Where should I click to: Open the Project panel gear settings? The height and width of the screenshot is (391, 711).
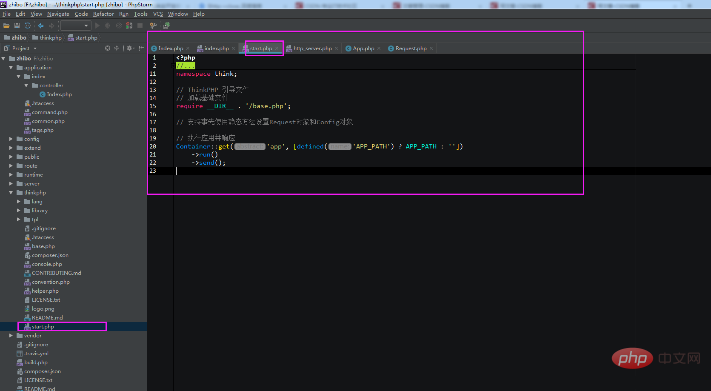(x=130, y=48)
